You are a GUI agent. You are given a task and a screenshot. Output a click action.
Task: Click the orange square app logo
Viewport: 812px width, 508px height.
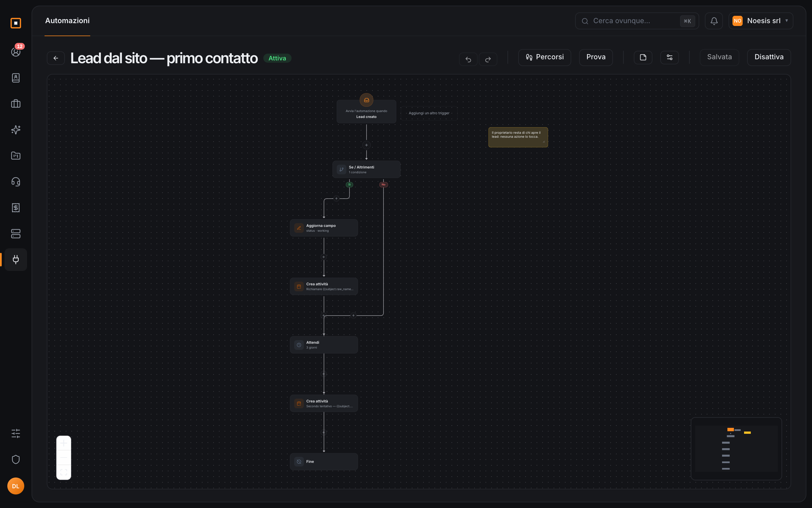click(16, 23)
